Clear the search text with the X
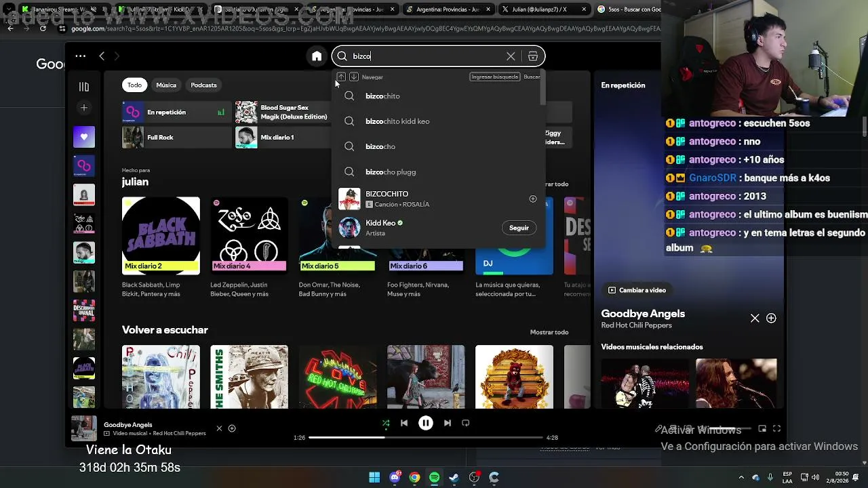868x488 pixels. tap(511, 56)
